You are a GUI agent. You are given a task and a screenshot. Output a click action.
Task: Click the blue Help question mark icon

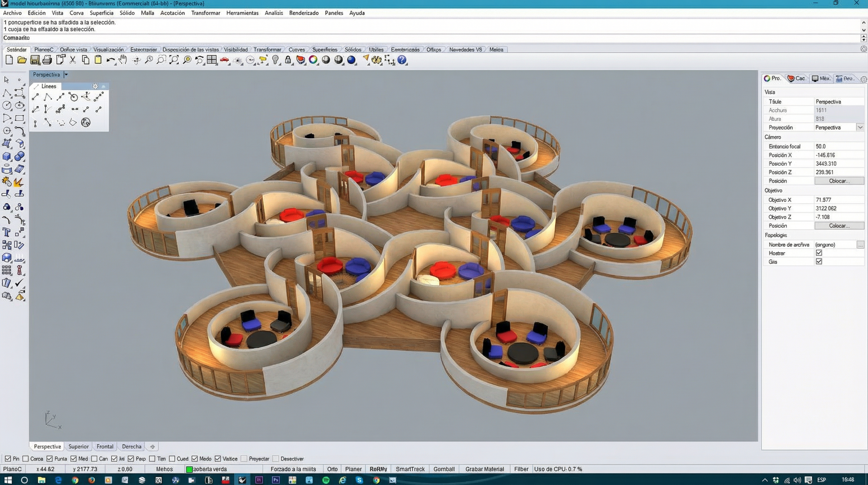(x=402, y=60)
